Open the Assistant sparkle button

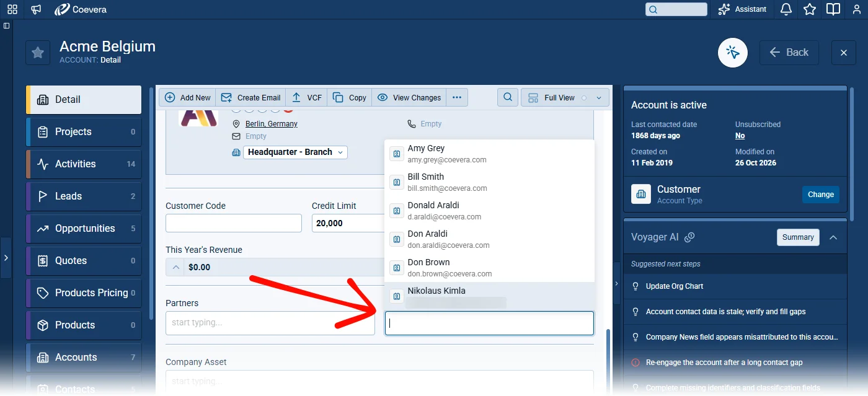tap(742, 9)
